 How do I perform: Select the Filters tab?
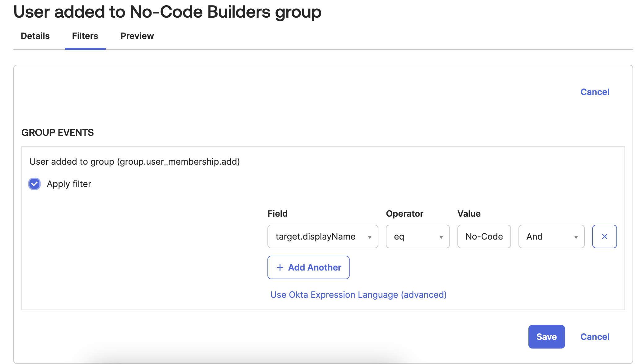(85, 36)
